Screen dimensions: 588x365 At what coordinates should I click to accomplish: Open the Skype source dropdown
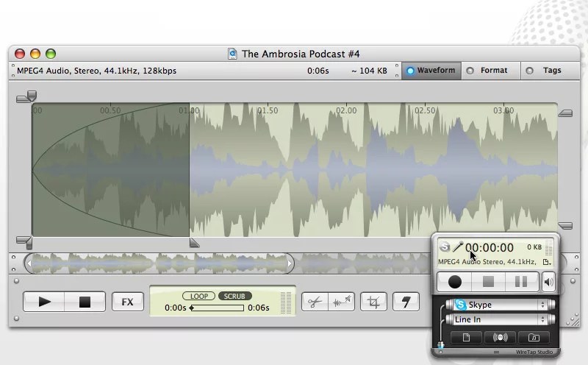(501, 305)
